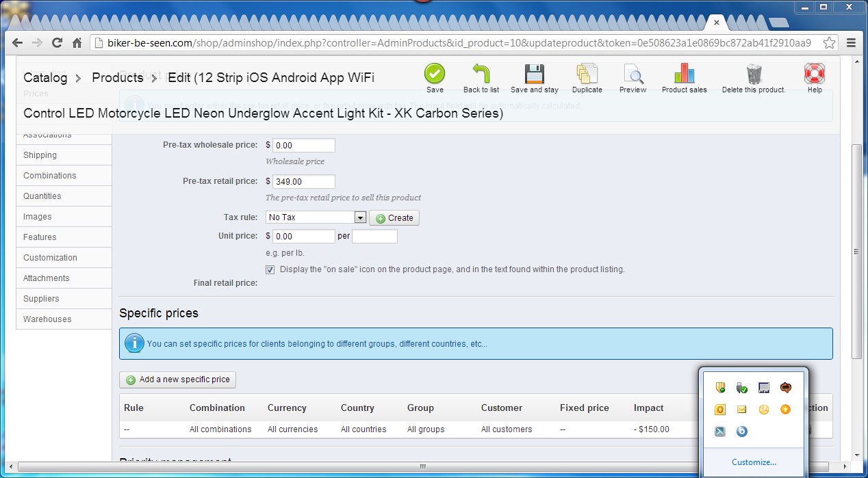The width and height of the screenshot is (868, 478).
Task: Click the blue info icon in the Specific prices notice
Action: pyautogui.click(x=135, y=343)
